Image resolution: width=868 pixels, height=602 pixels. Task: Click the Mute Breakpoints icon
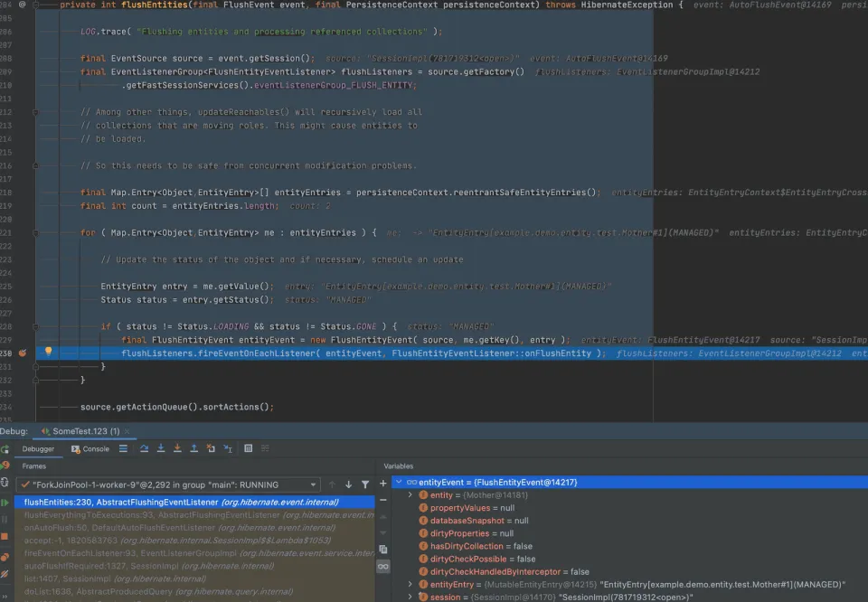[x=5, y=574]
